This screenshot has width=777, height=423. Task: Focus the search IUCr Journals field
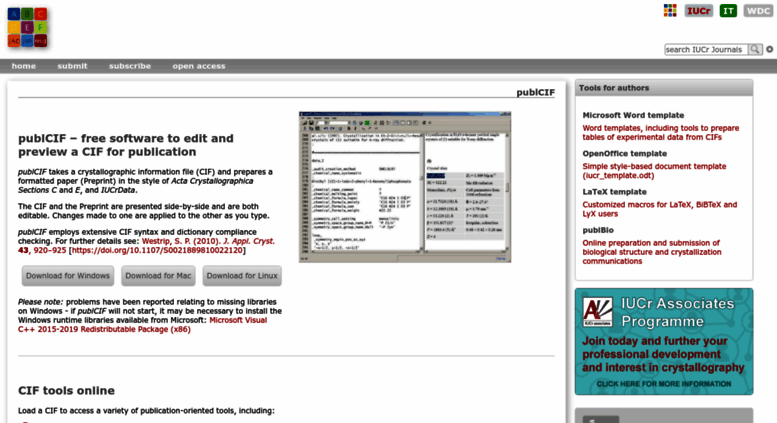pos(706,50)
